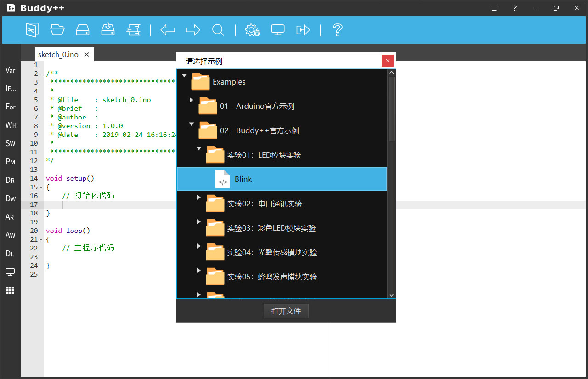Expand the 实验04：光敏传感模块实验 folder
The height and width of the screenshot is (379, 588).
click(x=199, y=246)
